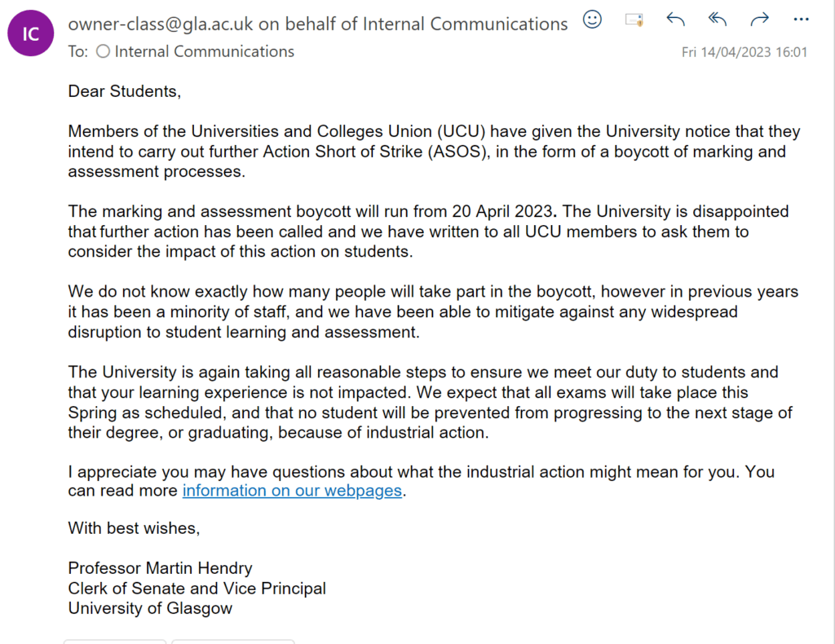
Task: Open the information on our webpages link
Action: point(292,490)
